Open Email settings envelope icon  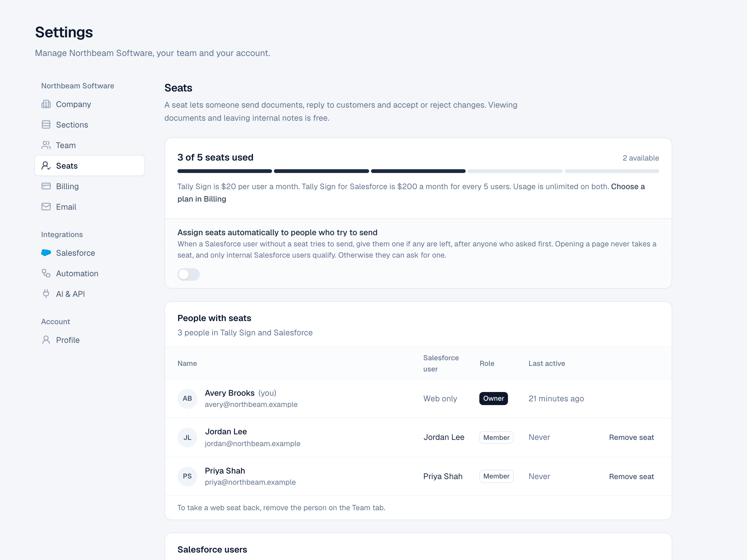[46, 207]
